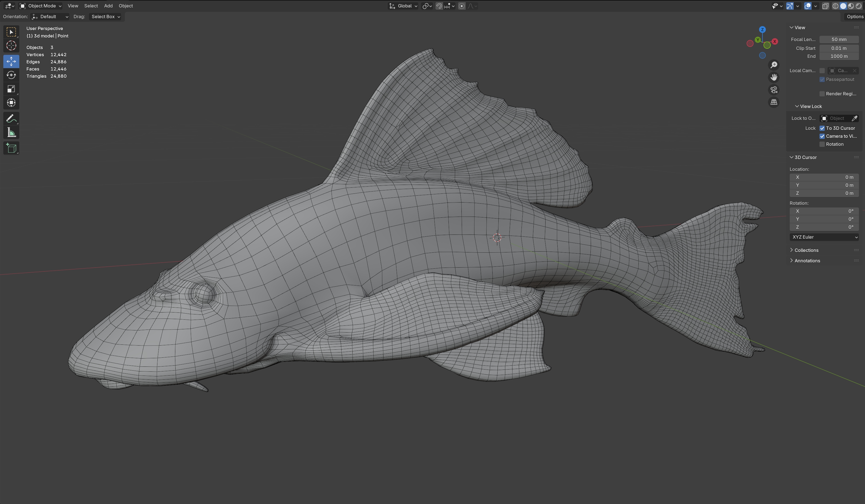
Task: Click the Options button
Action: [854, 17]
